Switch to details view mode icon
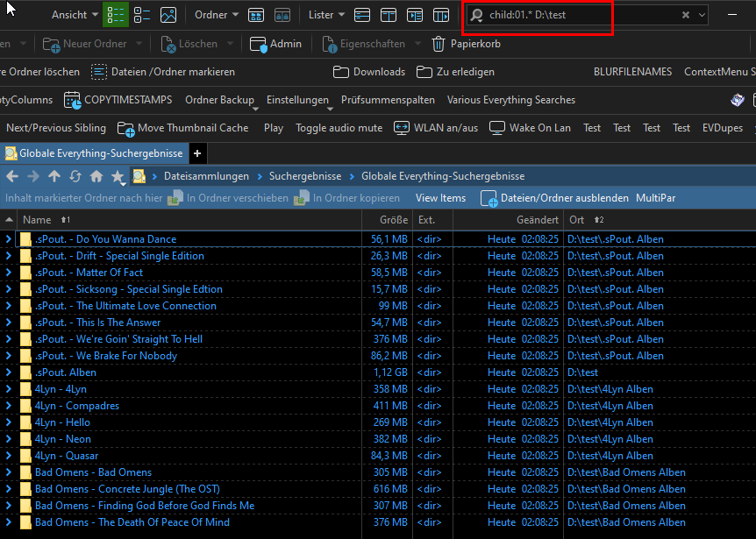Image resolution: width=756 pixels, height=539 pixels. 116,15
